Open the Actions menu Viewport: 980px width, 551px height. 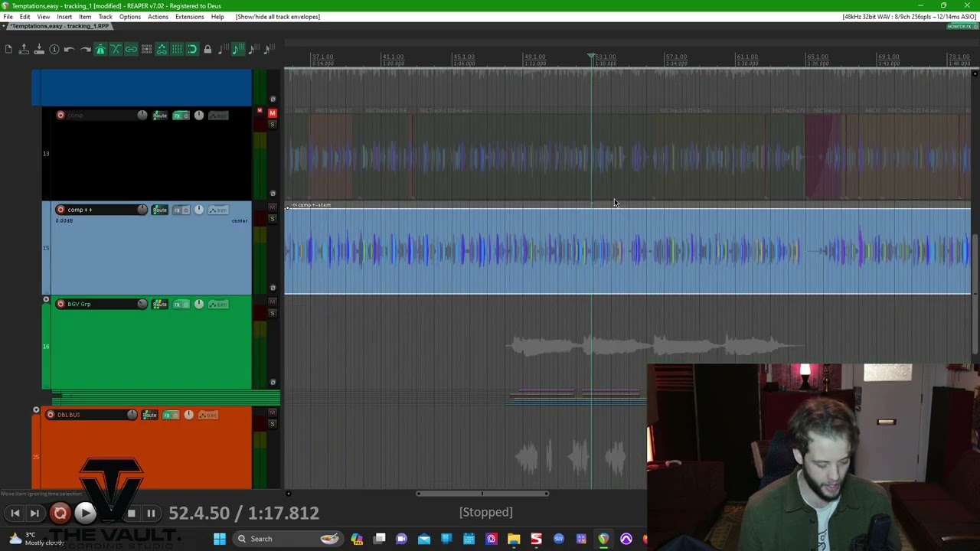[x=158, y=17]
